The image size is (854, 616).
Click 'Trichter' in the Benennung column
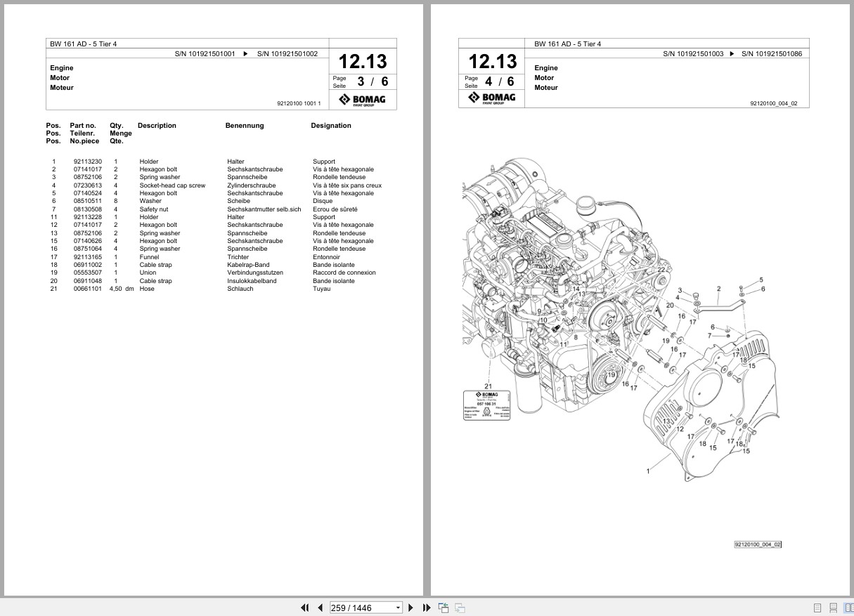pyautogui.click(x=238, y=257)
